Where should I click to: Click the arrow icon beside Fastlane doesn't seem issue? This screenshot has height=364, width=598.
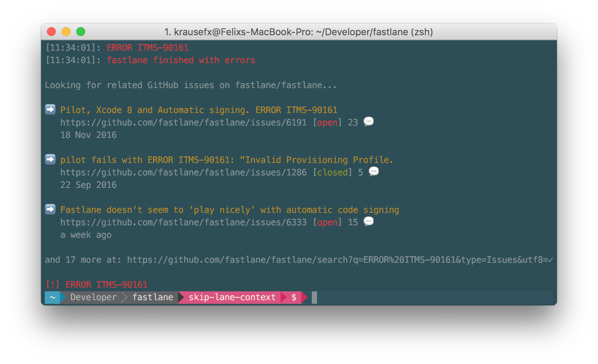pos(50,209)
